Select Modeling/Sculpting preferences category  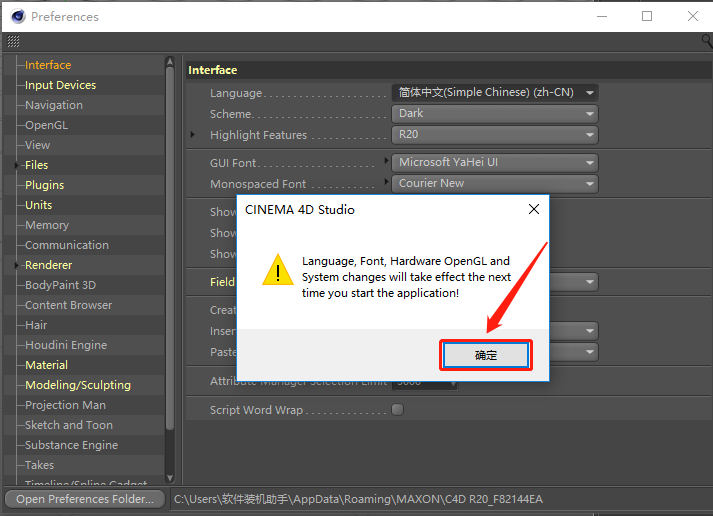tap(78, 385)
